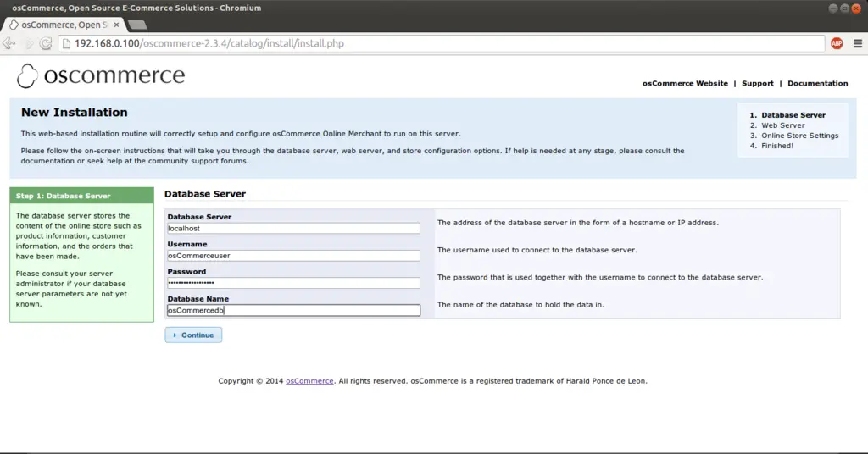This screenshot has width=868, height=454.
Task: Click the Database Name label
Action: pyautogui.click(x=198, y=299)
